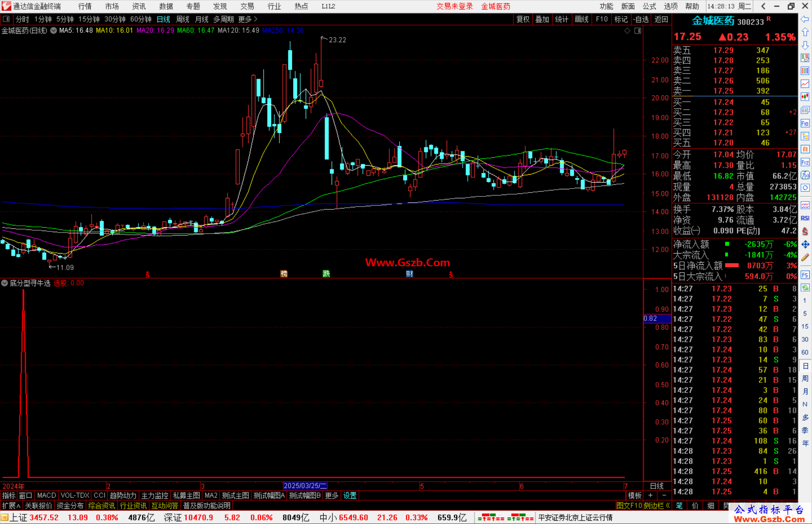Image resolution: width=812 pixels, height=524 pixels.
Task: Open the 日线 period selector at bottom right
Action: [657, 486]
